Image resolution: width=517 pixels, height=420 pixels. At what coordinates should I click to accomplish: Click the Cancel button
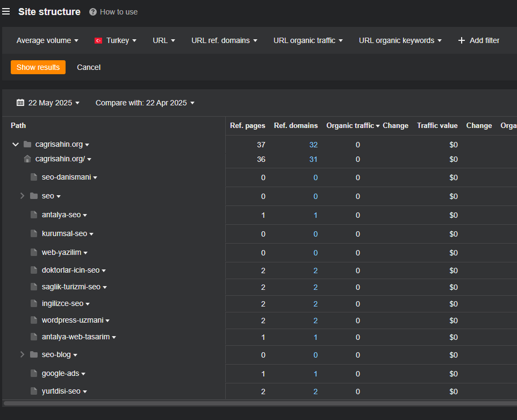coord(89,67)
